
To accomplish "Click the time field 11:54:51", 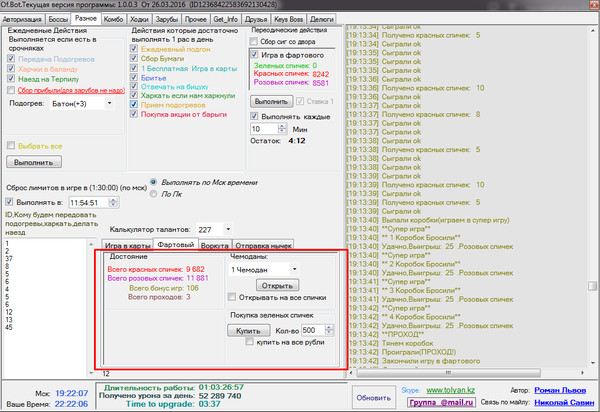I will [89, 203].
